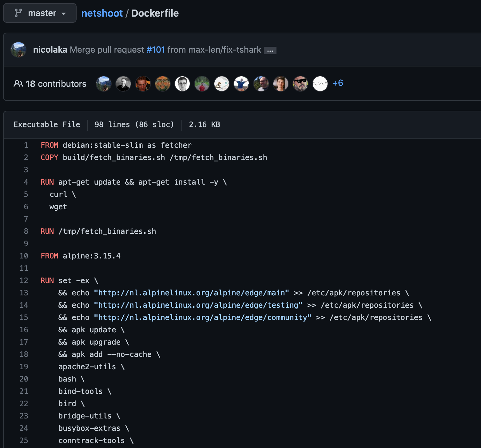Click the contributors people icon

pyautogui.click(x=18, y=84)
